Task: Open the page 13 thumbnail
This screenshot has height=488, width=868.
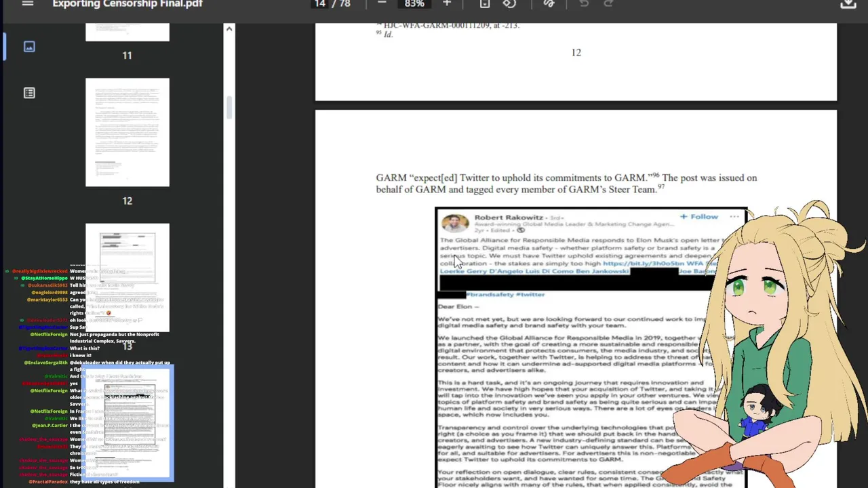Action: click(127, 278)
